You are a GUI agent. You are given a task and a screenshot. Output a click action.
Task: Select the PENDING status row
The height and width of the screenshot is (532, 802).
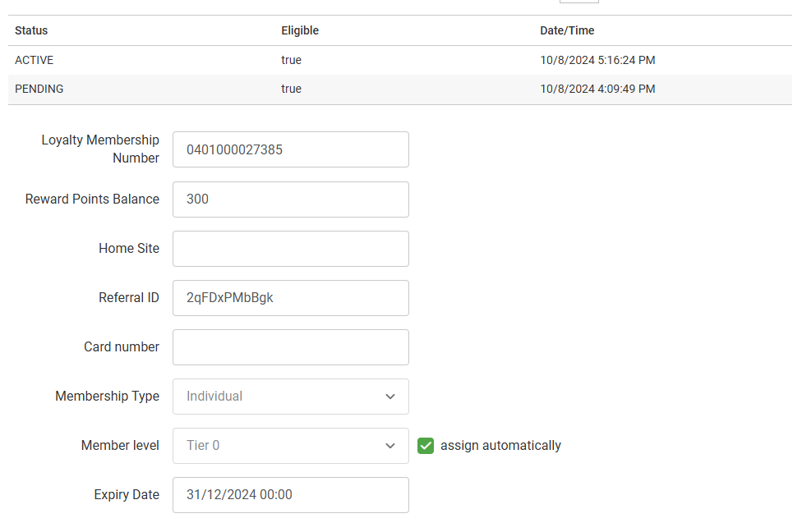point(39,89)
